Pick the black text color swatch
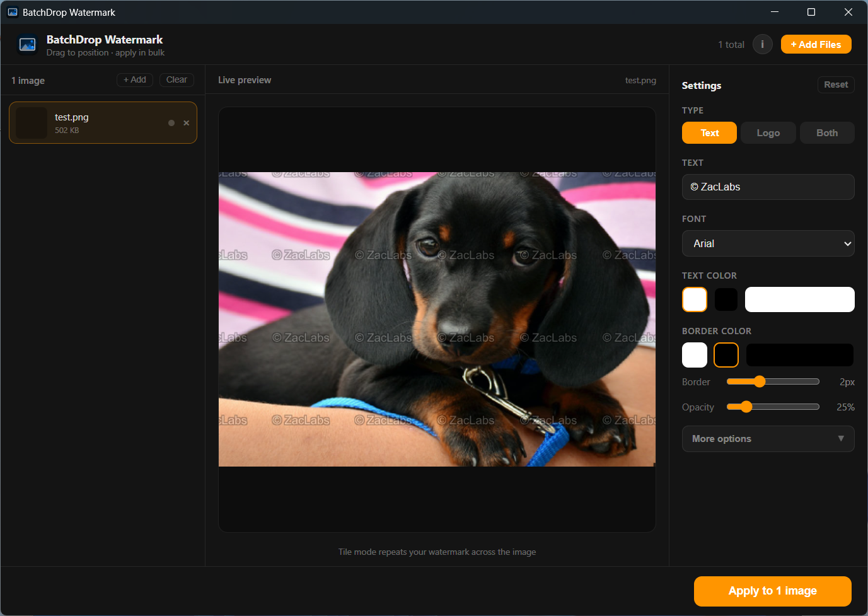Screen dimensions: 868x616 coord(726,299)
